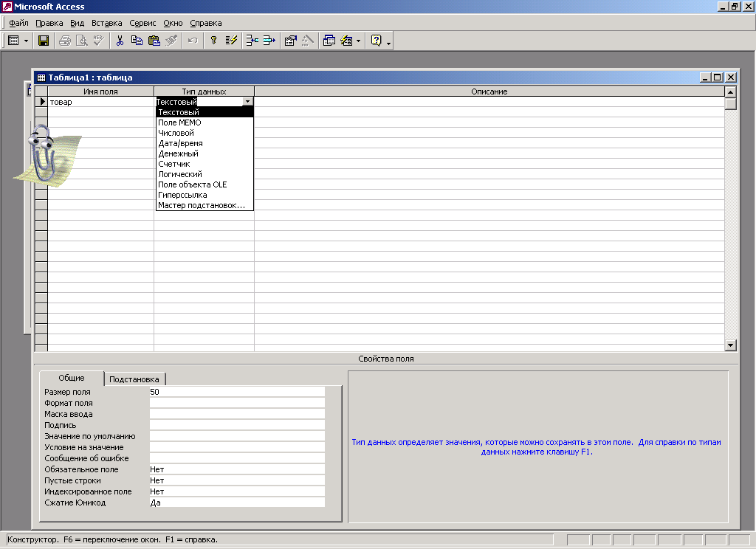Click the Insert Rows icon

click(252, 41)
